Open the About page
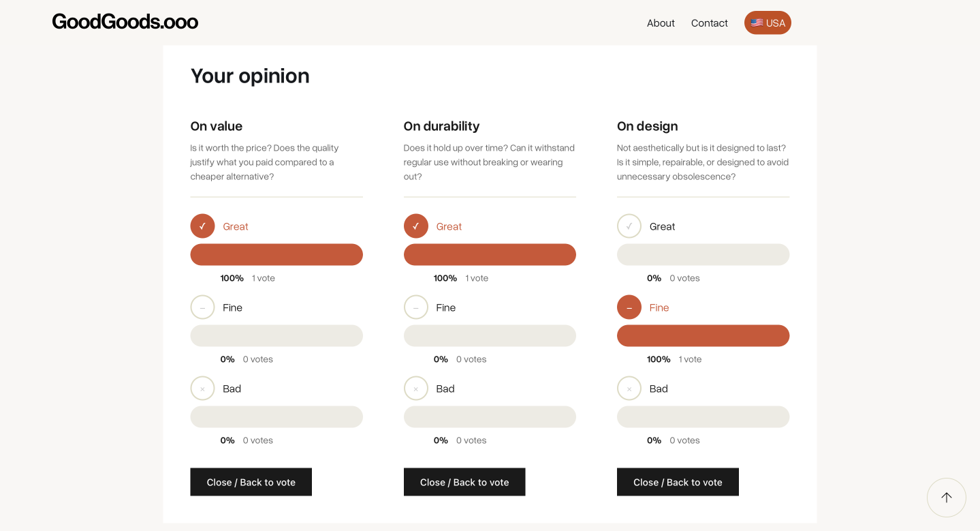This screenshot has width=980, height=531. pos(660,22)
